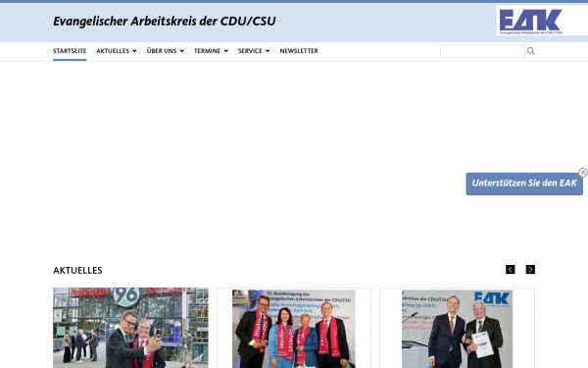588x368 pixels.
Task: Click the Unterstützen Sie den EAK button
Action: pos(524,184)
